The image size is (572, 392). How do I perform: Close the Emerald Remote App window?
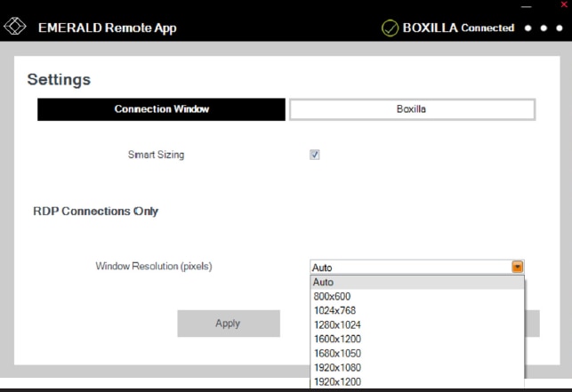click(564, 4)
